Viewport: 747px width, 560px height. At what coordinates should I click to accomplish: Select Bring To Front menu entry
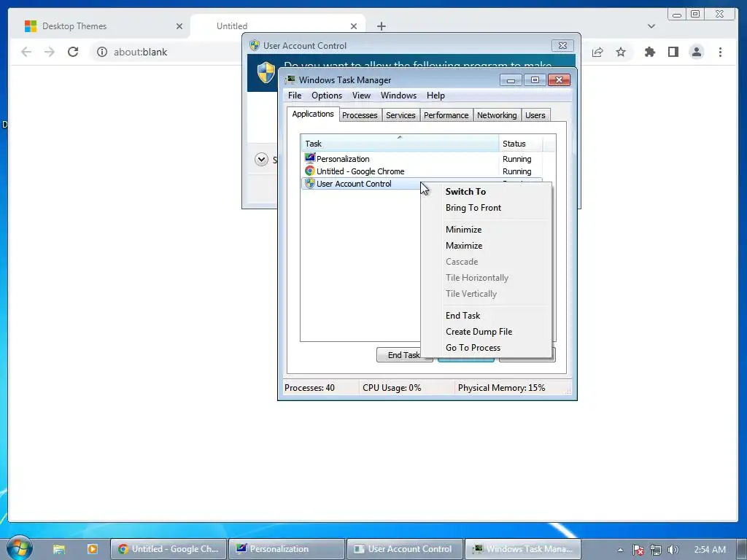tap(473, 208)
